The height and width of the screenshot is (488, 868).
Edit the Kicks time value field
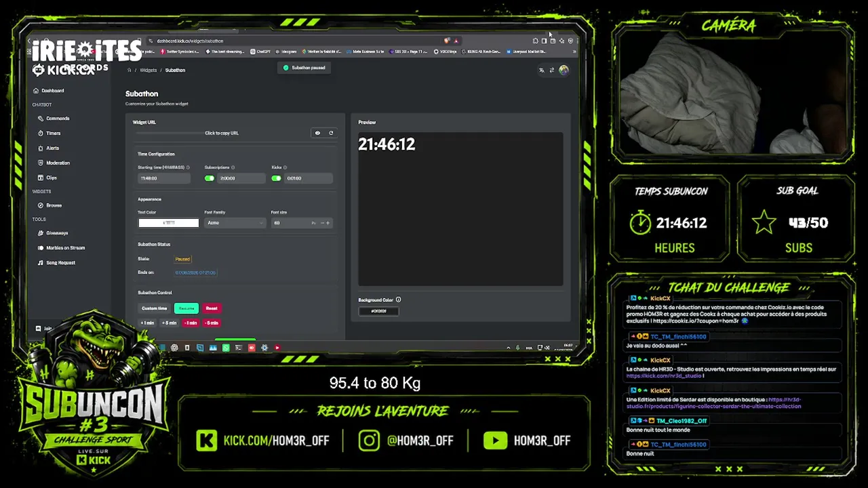coord(309,178)
